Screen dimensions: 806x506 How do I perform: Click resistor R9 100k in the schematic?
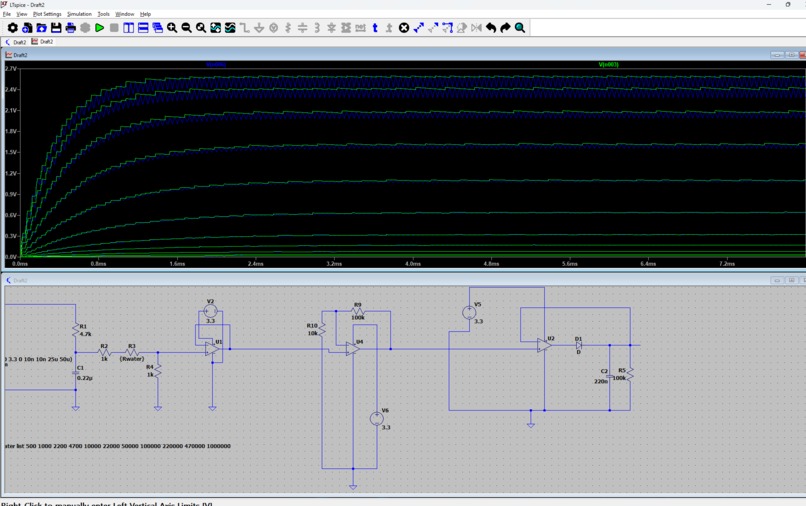click(x=358, y=311)
